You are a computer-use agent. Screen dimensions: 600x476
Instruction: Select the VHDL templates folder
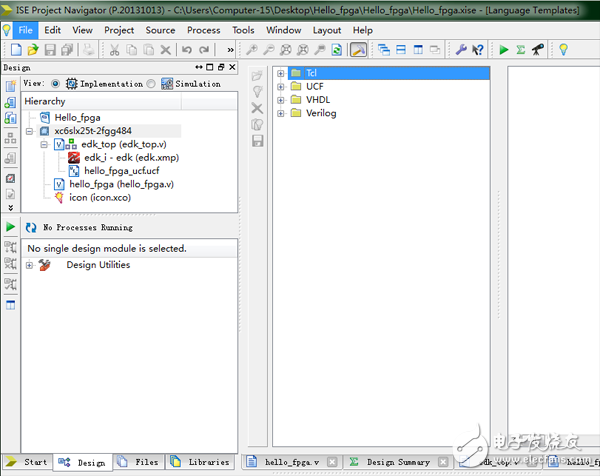click(x=320, y=100)
